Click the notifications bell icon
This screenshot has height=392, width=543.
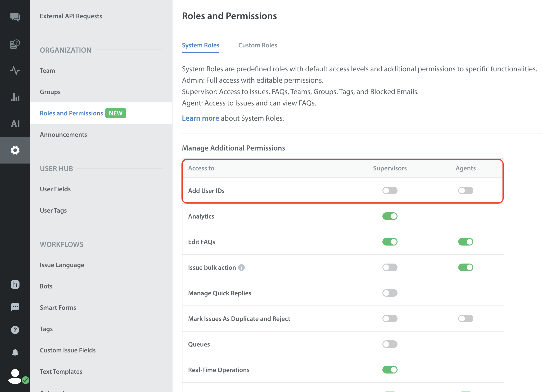point(15,352)
